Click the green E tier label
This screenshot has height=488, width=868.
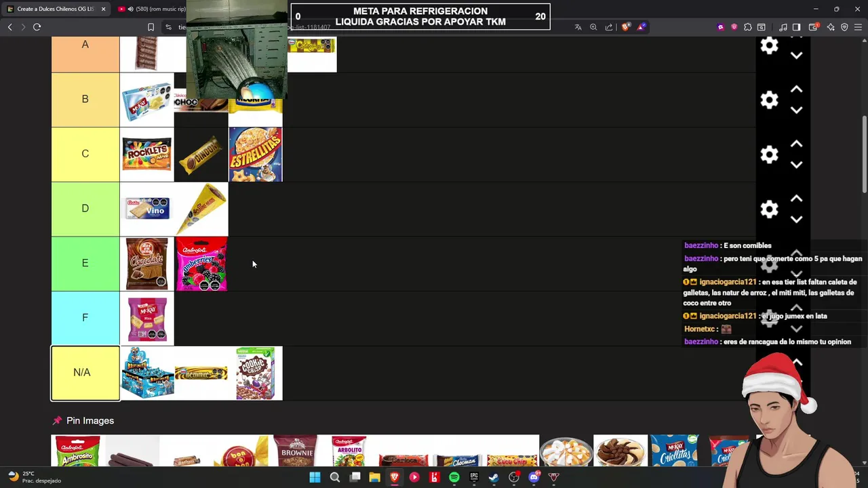point(85,263)
